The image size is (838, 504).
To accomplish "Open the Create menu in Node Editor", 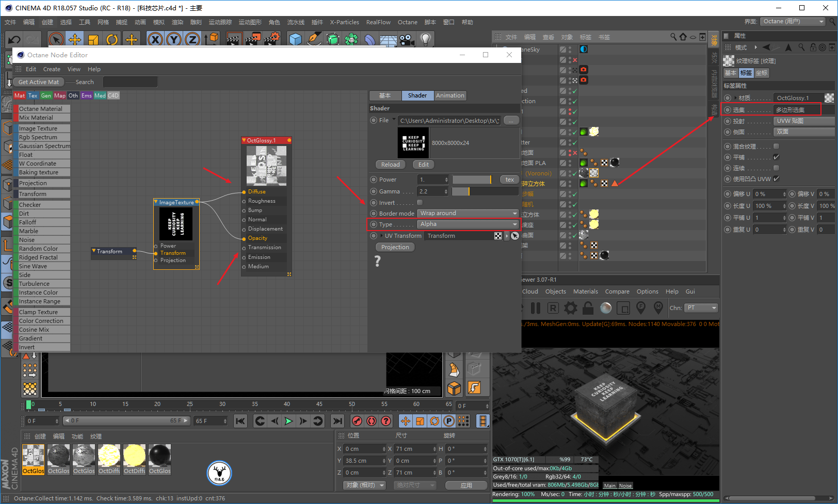I will pyautogui.click(x=52, y=69).
